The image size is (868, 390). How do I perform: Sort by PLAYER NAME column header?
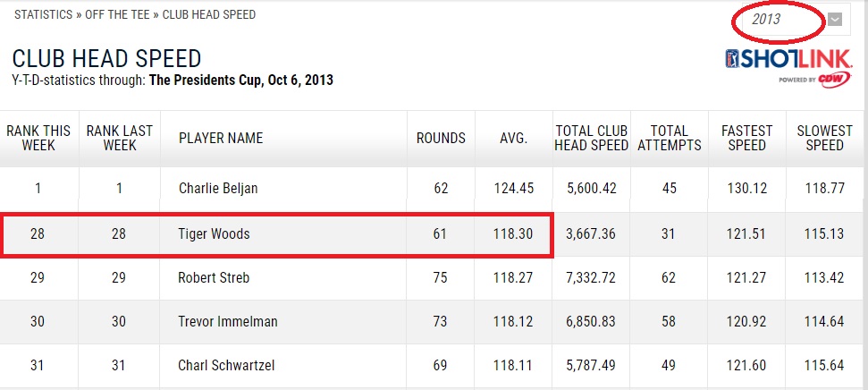click(x=221, y=138)
